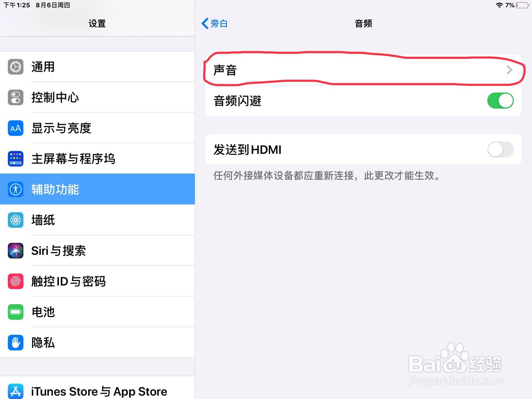
Task: Go back using the 旁白 chevron
Action: pyautogui.click(x=205, y=24)
